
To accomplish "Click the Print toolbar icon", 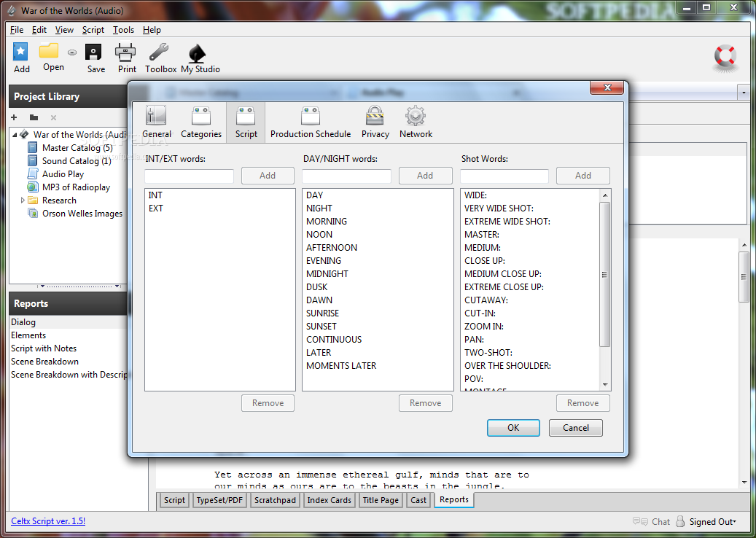I will click(x=127, y=58).
